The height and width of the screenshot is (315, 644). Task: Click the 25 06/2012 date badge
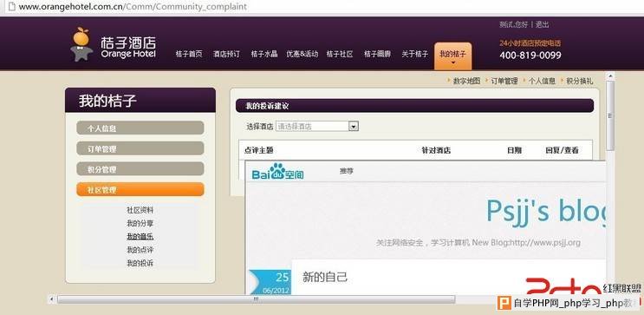(270, 282)
